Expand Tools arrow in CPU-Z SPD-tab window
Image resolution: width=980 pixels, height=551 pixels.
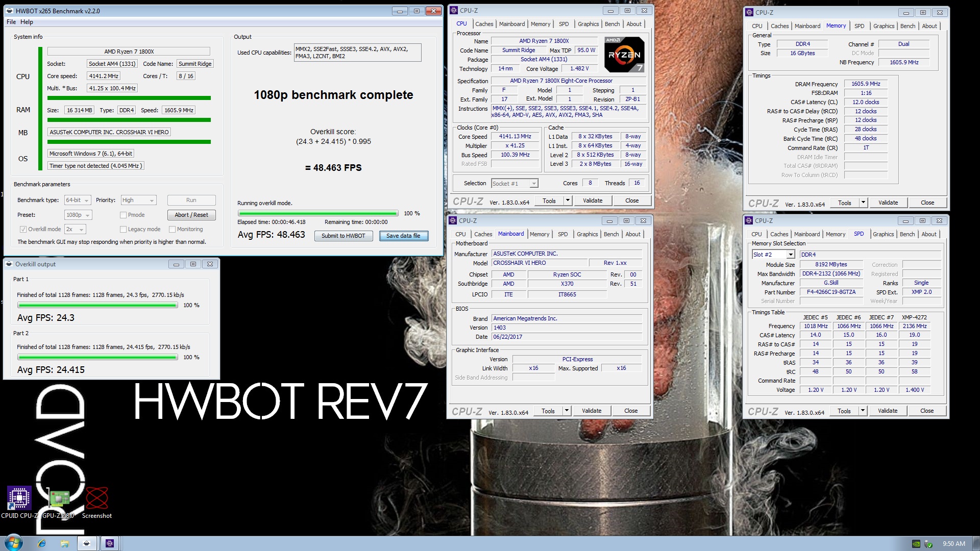pos(863,411)
